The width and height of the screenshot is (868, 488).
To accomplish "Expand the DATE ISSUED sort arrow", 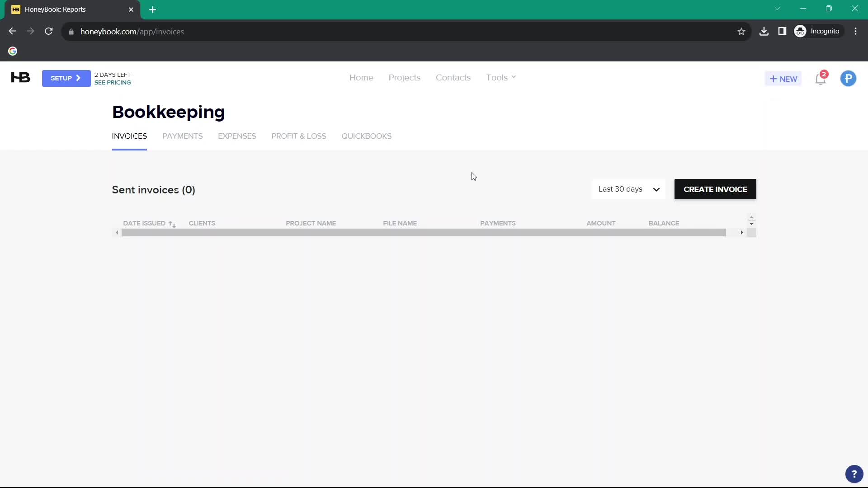I will click(x=172, y=224).
